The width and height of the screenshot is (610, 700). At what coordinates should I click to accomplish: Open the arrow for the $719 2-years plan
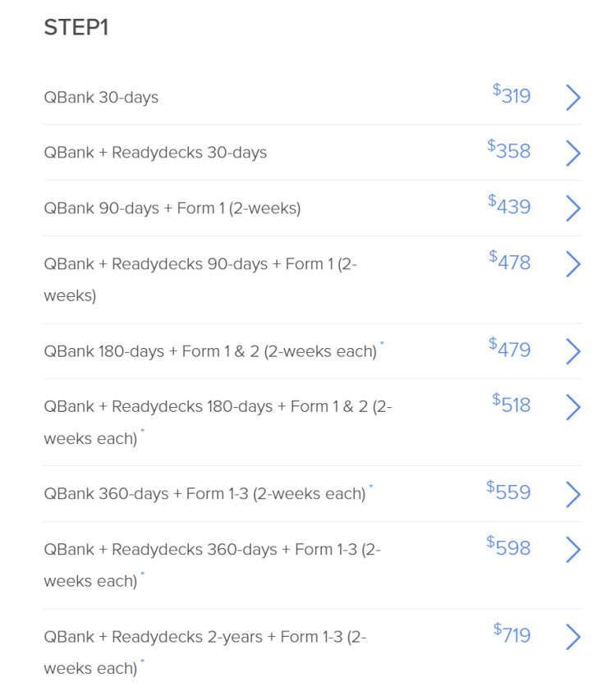573,637
